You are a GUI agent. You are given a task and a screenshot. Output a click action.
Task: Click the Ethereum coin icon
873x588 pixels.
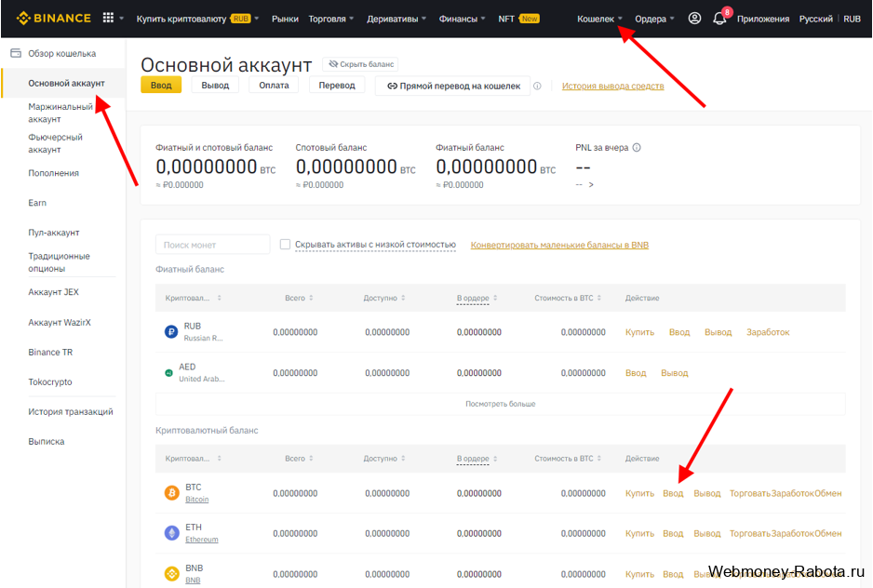(x=171, y=533)
